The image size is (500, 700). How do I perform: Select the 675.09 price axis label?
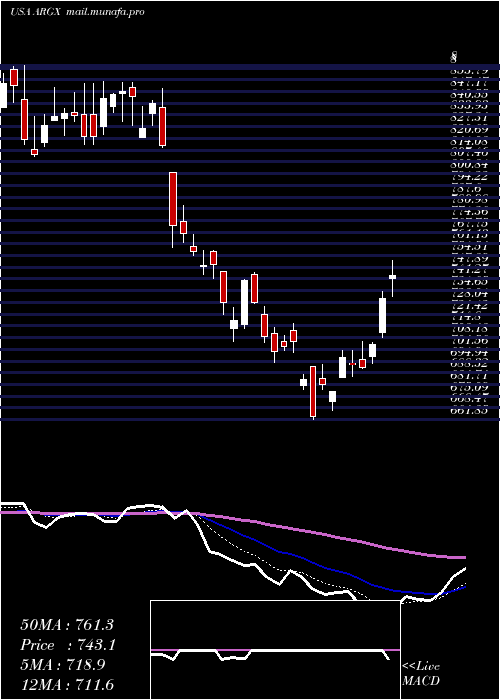click(x=468, y=388)
